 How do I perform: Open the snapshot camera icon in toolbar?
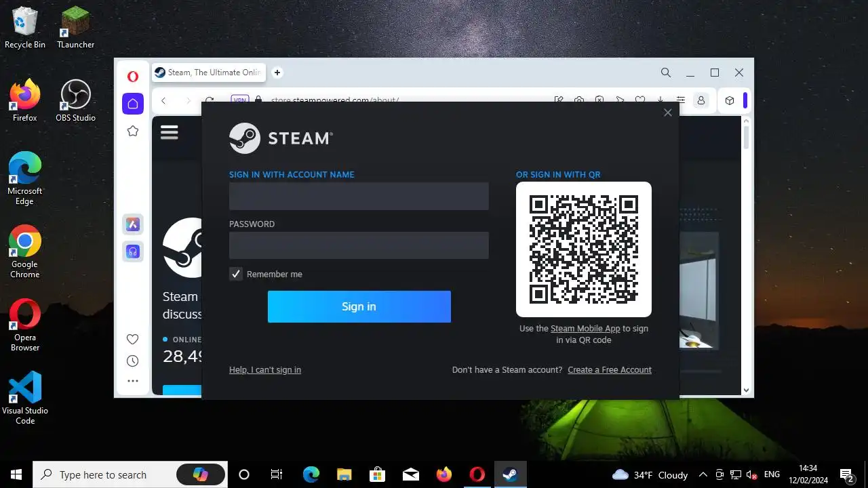pos(579,100)
